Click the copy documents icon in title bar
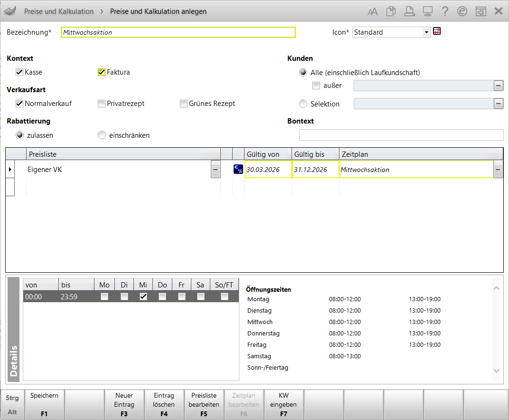Image resolution: width=509 pixels, height=420 pixels. click(391, 11)
